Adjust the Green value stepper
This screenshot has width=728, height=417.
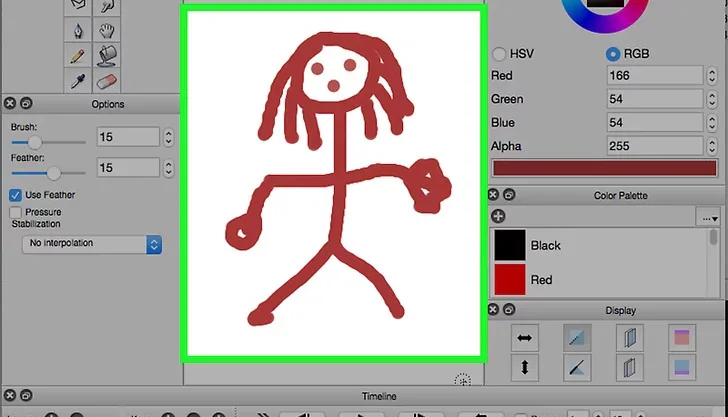tap(712, 99)
